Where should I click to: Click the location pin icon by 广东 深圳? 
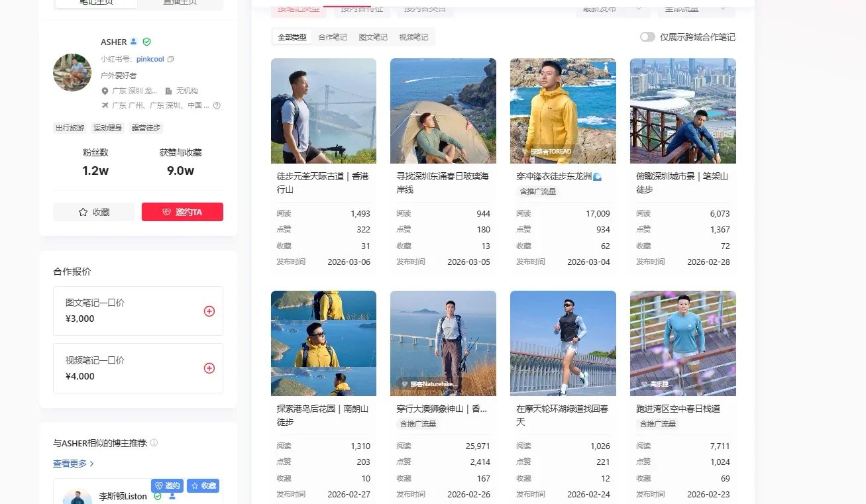point(105,91)
